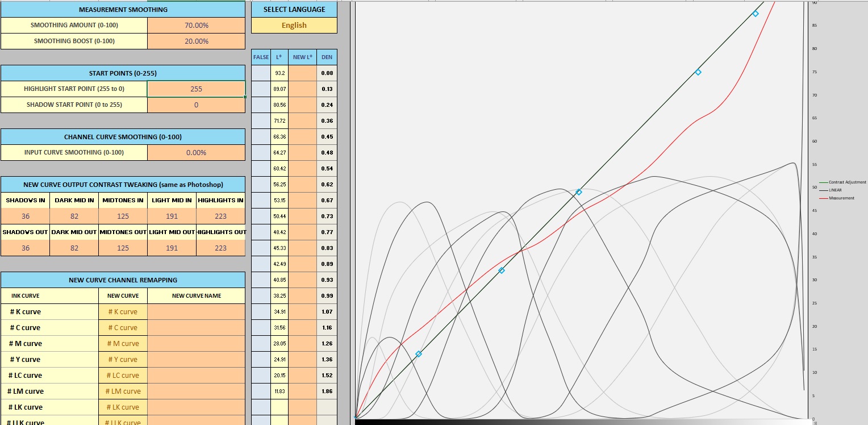Viewport: 868px width, 425px height.
Task: Select the NEW L* cell in 93.2 row
Action: pyautogui.click(x=302, y=73)
